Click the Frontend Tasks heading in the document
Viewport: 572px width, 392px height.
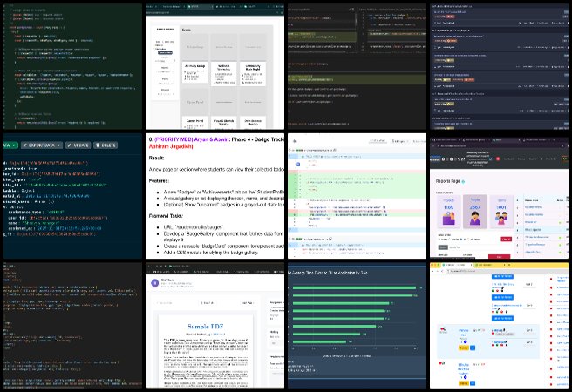pos(166,216)
